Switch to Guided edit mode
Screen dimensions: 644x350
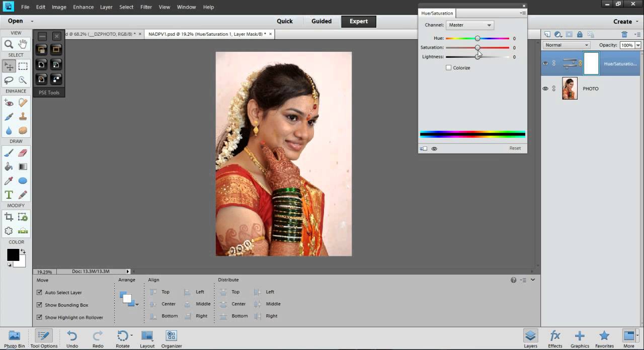(321, 21)
